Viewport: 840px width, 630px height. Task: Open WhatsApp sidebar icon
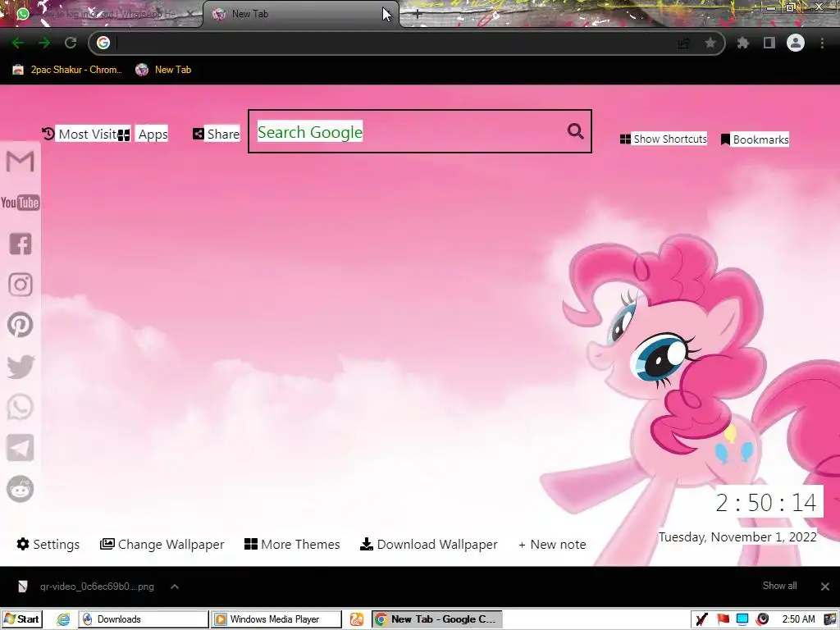(x=21, y=407)
